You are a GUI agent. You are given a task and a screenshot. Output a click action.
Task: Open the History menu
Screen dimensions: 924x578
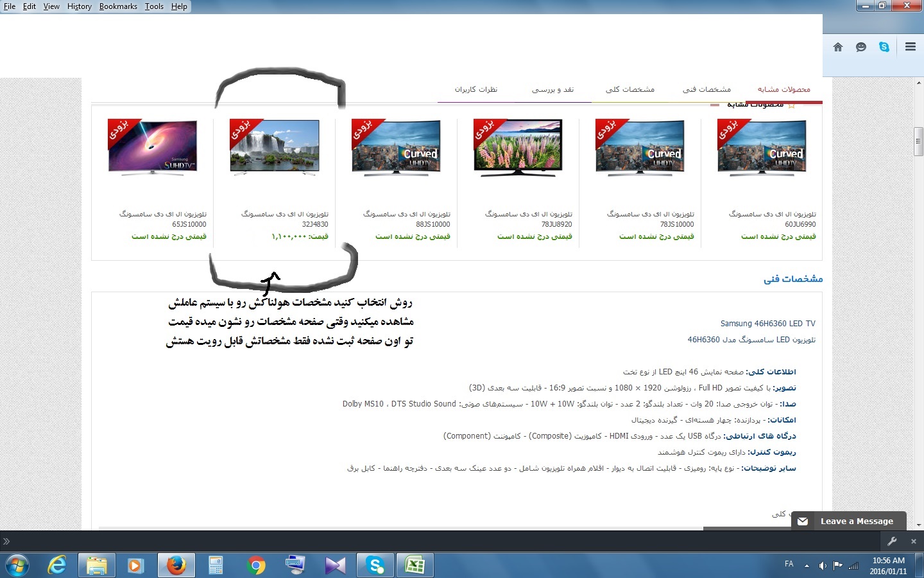pyautogui.click(x=80, y=6)
